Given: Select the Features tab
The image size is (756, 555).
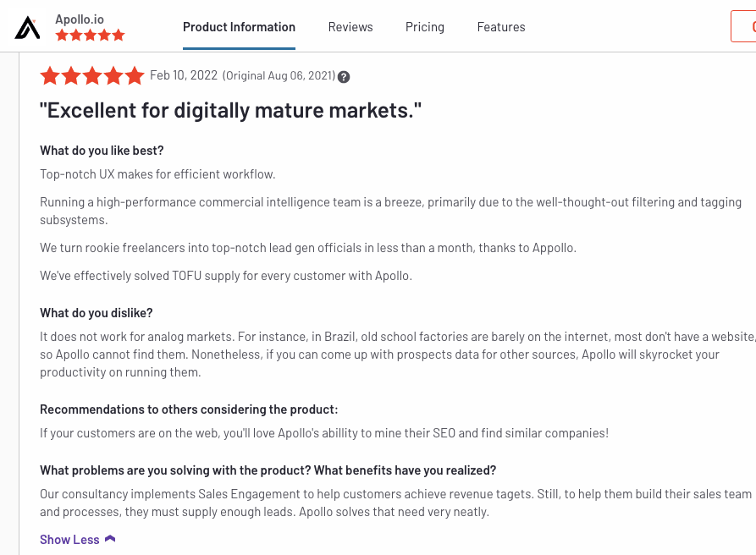Looking at the screenshot, I should tap(501, 27).
